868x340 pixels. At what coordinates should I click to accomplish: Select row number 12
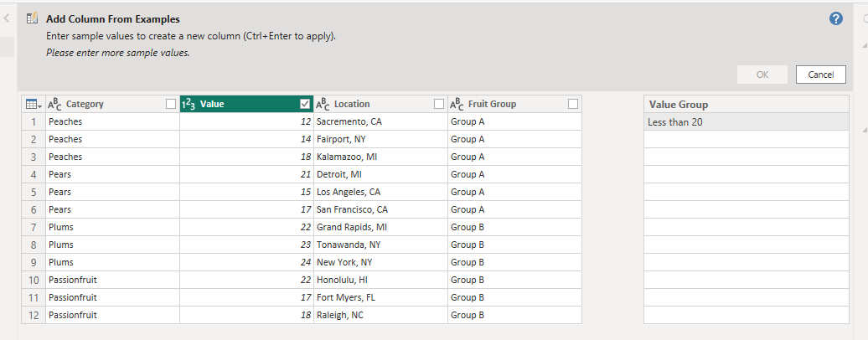click(x=34, y=315)
